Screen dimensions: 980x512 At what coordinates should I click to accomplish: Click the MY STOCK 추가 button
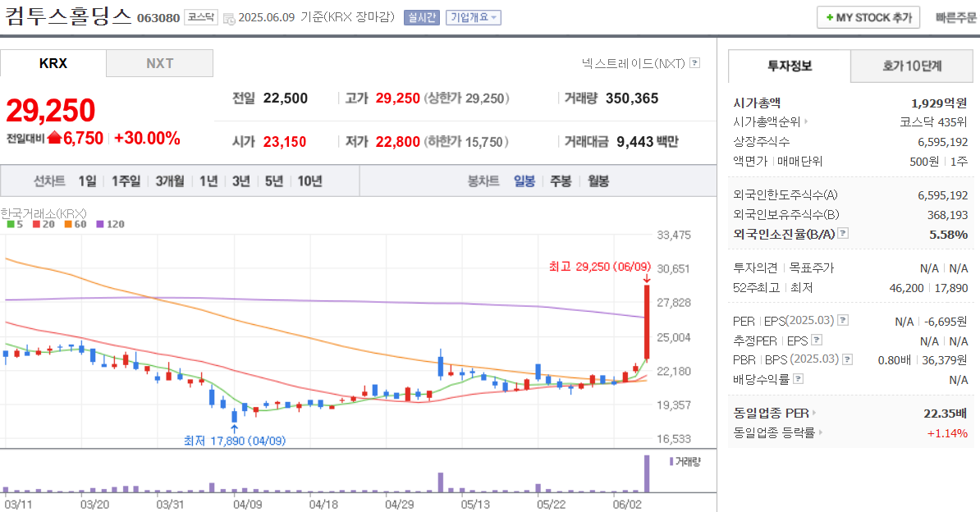click(868, 17)
